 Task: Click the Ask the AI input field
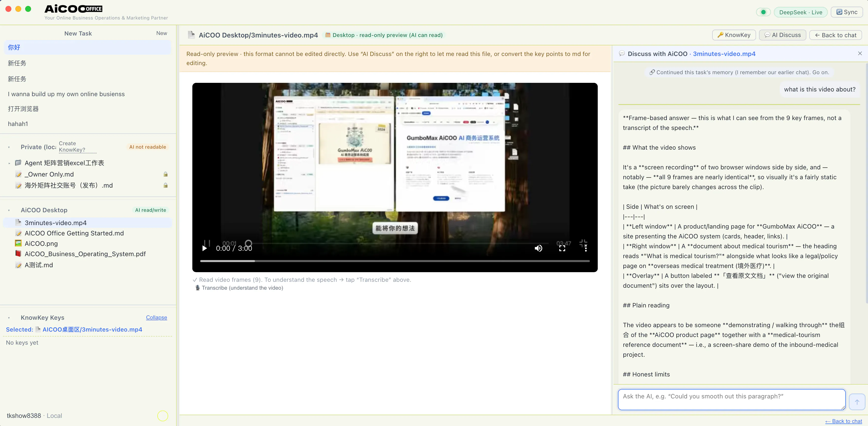pyautogui.click(x=732, y=400)
